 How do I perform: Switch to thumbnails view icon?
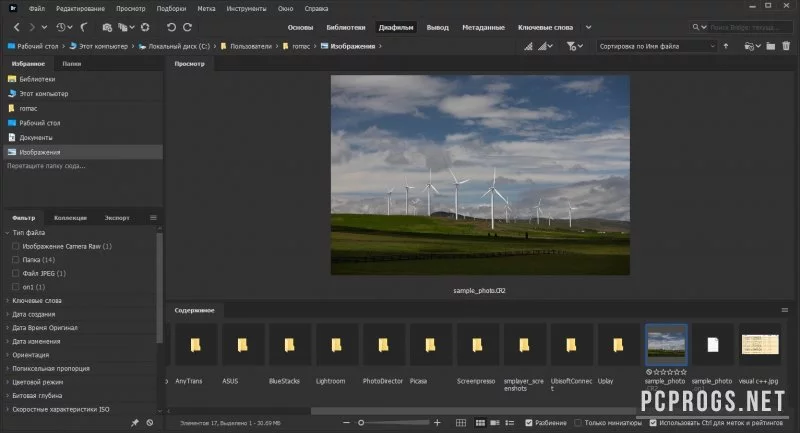(x=480, y=423)
